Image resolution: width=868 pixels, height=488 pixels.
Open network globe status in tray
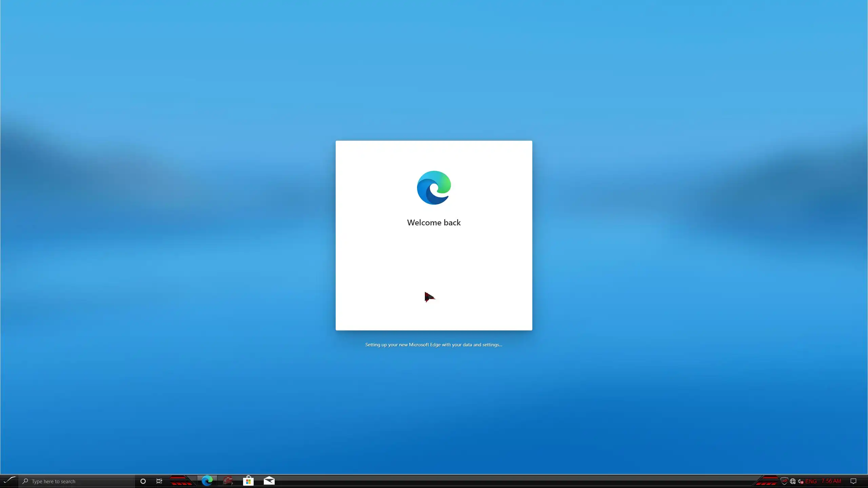point(793,481)
